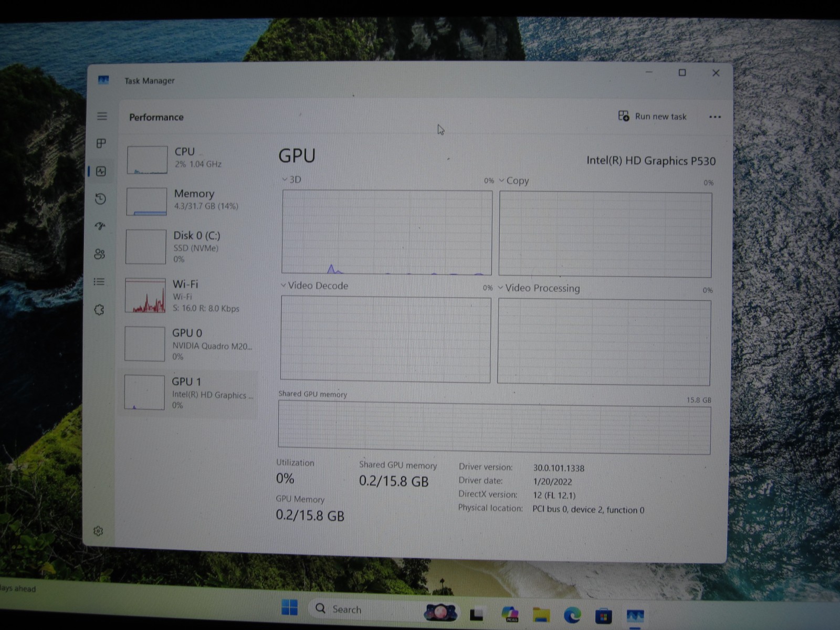Open the Details page icon

click(99, 282)
